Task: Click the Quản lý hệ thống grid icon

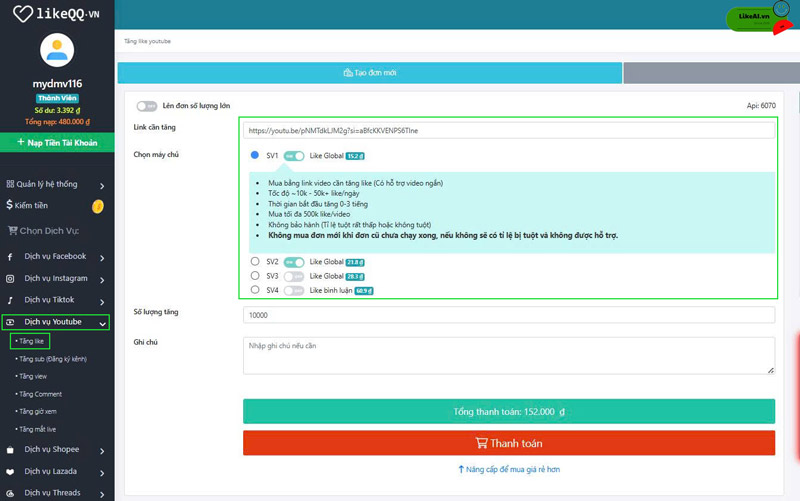Action: pos(10,184)
